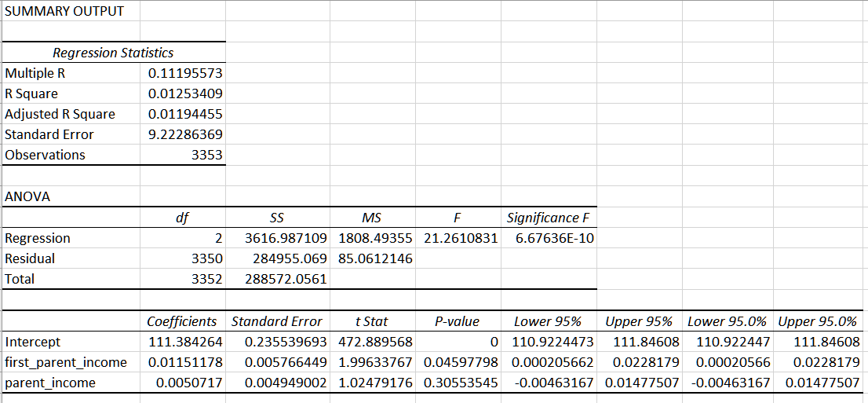Click Regression MS value 1808.49355
The height and width of the screenshot is (403, 868).
372,238
